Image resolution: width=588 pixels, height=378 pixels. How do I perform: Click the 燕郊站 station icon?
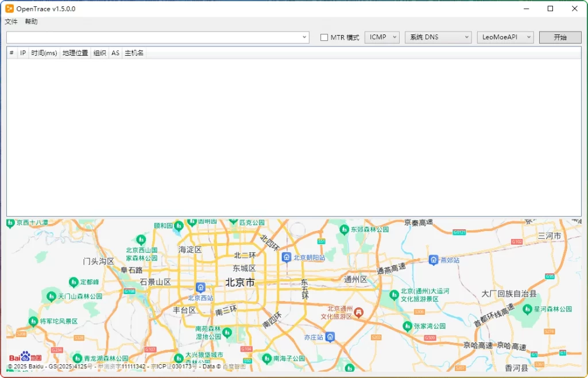[x=434, y=260]
